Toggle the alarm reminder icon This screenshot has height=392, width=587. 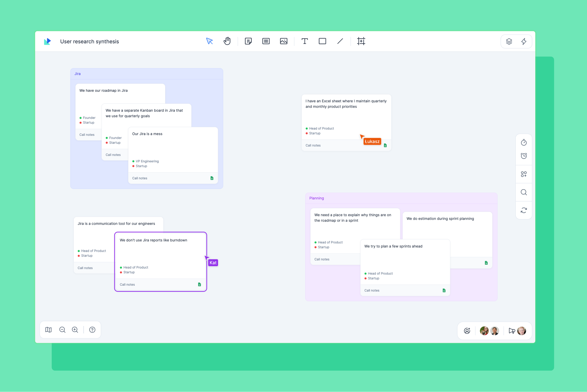click(x=524, y=156)
